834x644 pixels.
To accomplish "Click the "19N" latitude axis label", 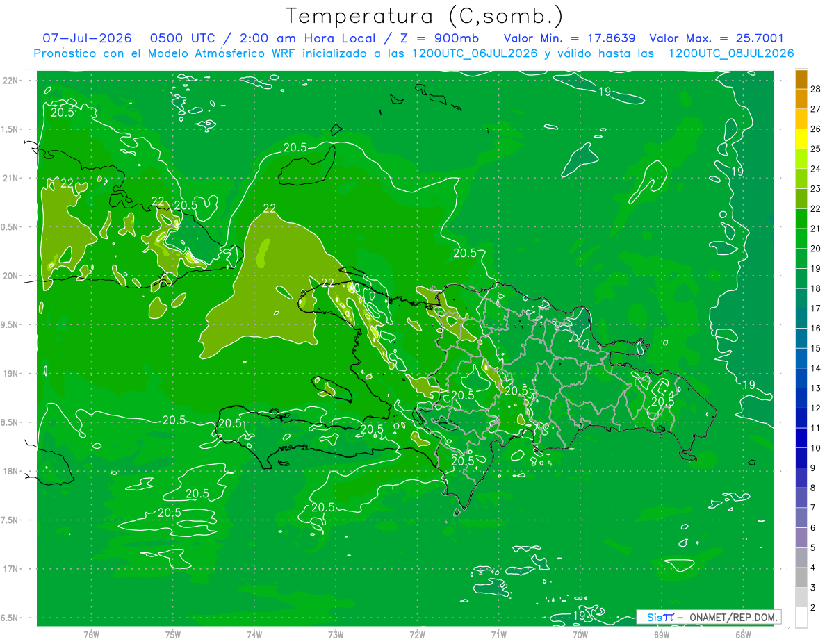I will click(10, 374).
